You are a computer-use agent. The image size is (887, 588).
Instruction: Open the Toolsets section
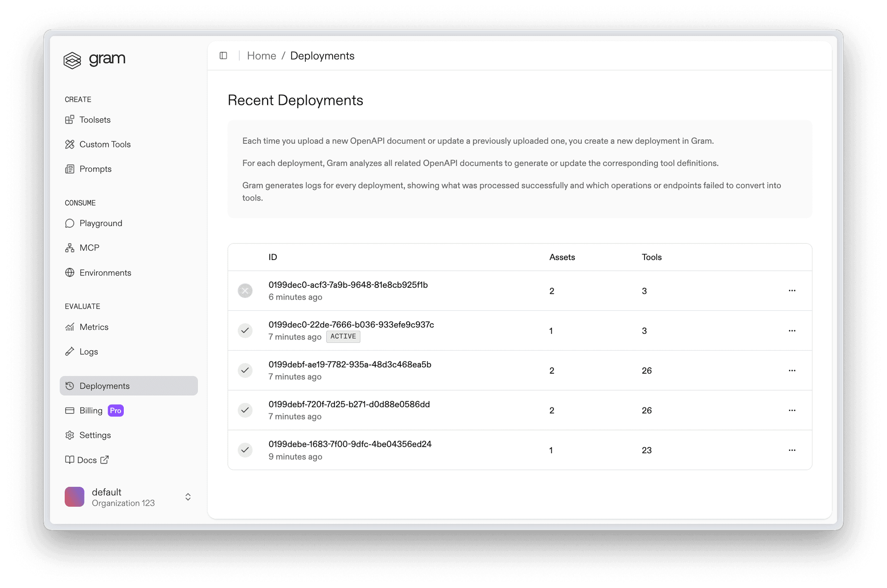(x=94, y=120)
